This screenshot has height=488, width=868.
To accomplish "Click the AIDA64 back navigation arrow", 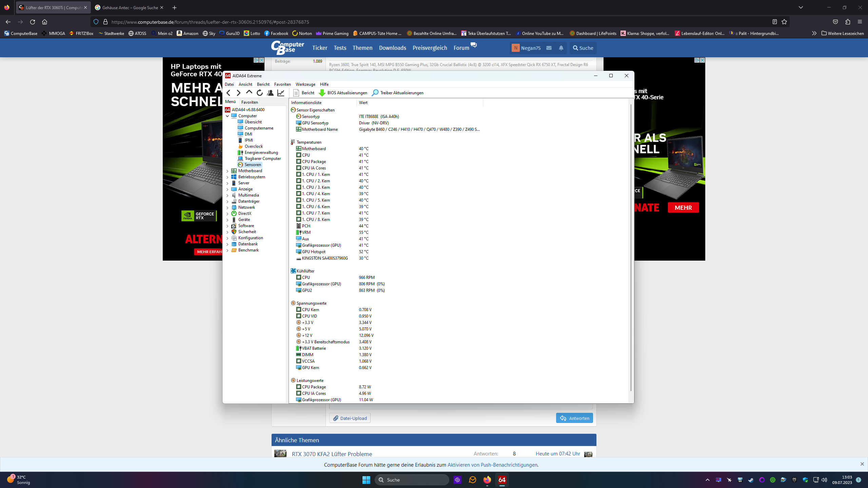I will tap(229, 93).
